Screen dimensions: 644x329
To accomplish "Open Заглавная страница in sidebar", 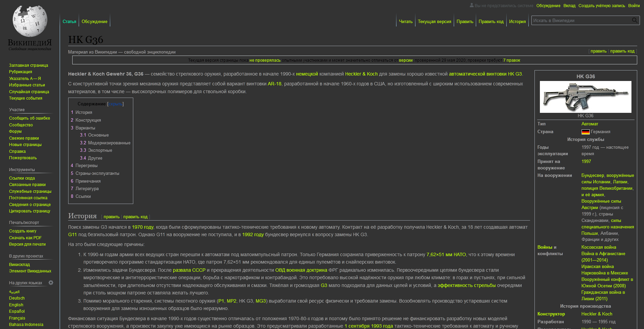I will coord(28,65).
